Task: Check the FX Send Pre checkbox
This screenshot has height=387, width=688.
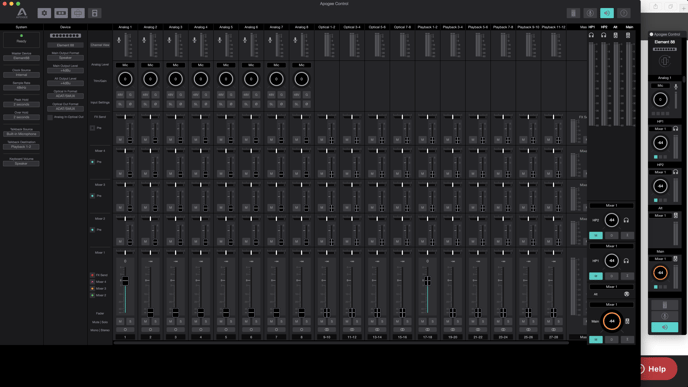Action: coord(92,128)
